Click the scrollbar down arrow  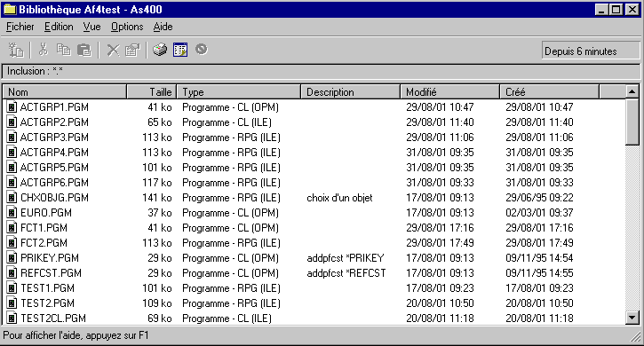pos(632,318)
